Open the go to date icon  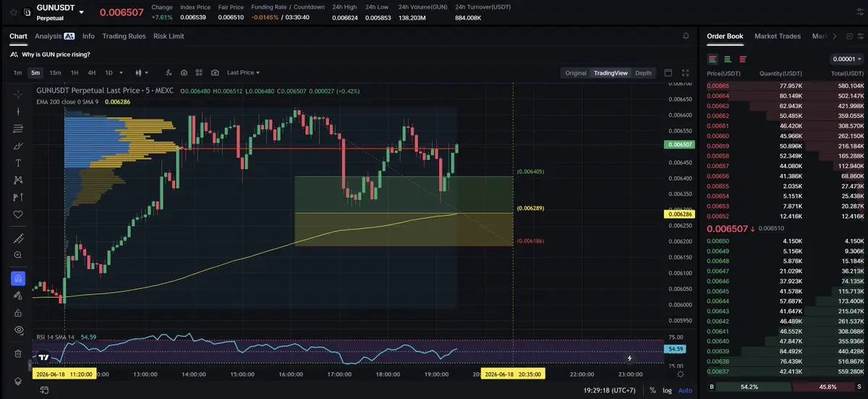click(x=44, y=390)
